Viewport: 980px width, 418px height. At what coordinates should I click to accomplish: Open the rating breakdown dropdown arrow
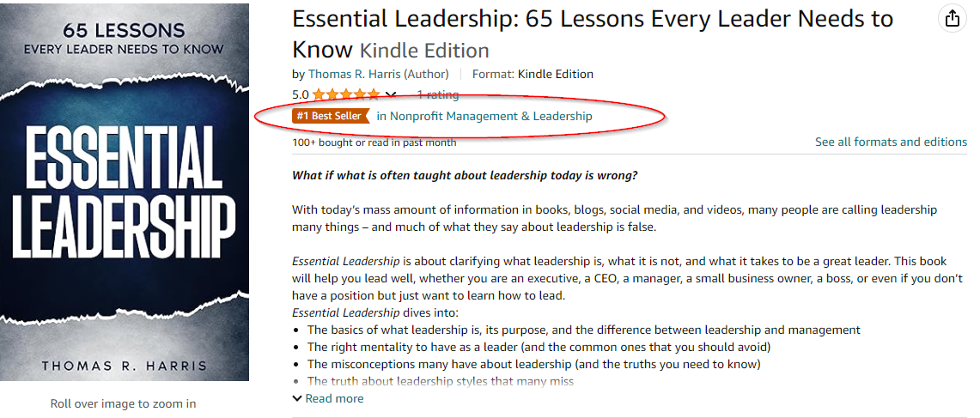click(391, 95)
